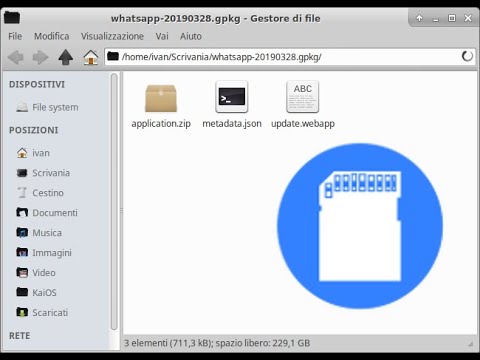Click the path text in location bar

[222, 57]
